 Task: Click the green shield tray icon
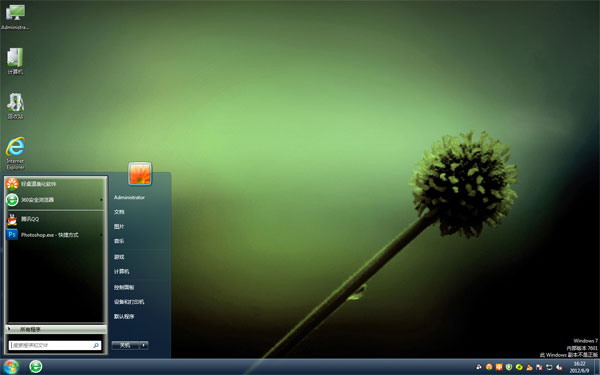point(509,367)
